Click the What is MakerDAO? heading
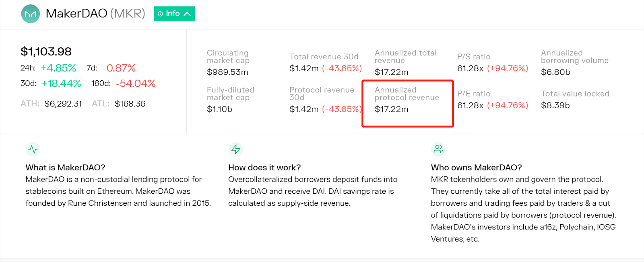The width and height of the screenshot is (644, 262). [65, 168]
